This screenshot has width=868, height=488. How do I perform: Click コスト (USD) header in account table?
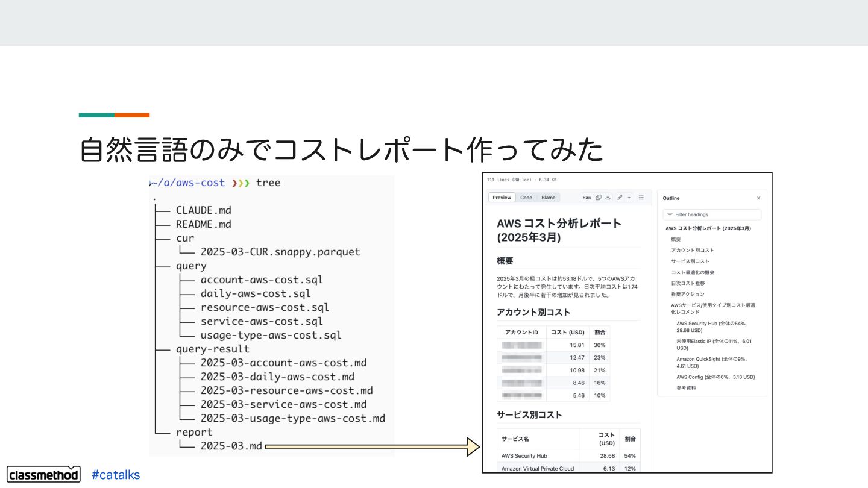[x=568, y=333]
